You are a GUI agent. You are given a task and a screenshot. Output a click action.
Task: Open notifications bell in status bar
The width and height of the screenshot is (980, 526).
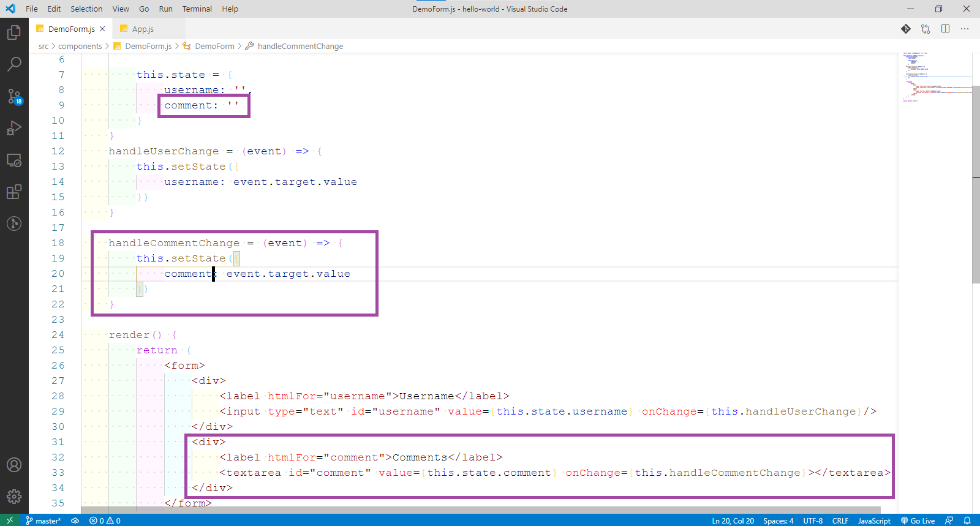(967, 520)
